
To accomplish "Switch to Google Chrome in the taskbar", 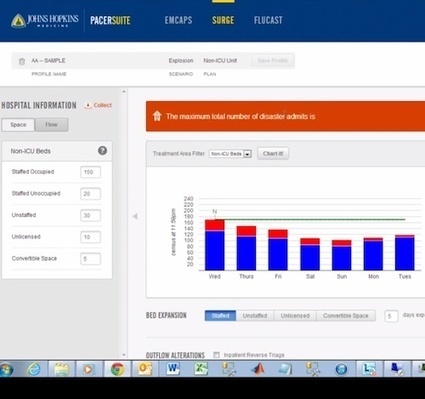I will [x=117, y=369].
